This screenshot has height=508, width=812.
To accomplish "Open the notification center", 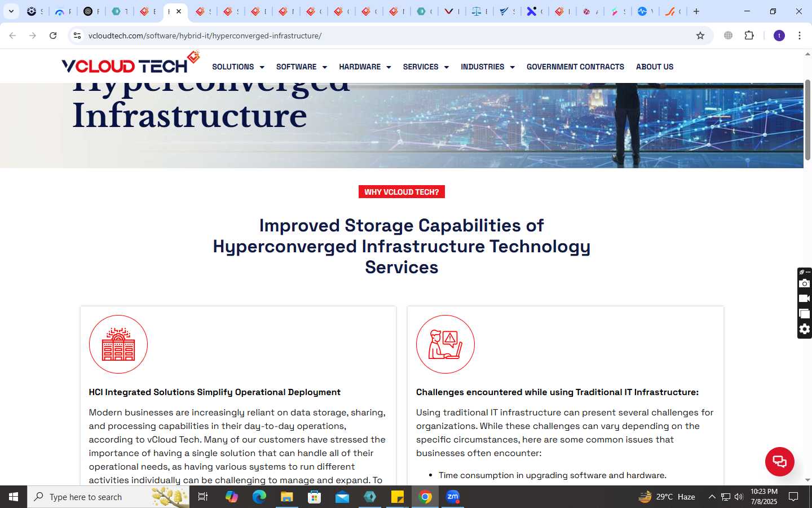I will [793, 497].
